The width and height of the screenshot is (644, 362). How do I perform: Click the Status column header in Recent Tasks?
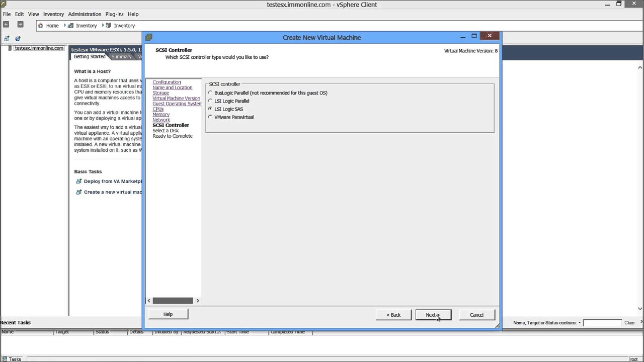(x=111, y=332)
